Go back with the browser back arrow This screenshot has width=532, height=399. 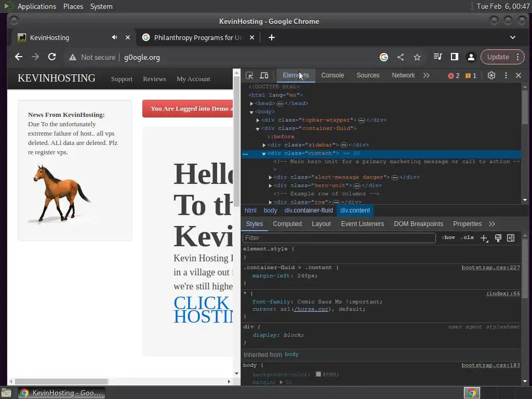[x=19, y=57]
